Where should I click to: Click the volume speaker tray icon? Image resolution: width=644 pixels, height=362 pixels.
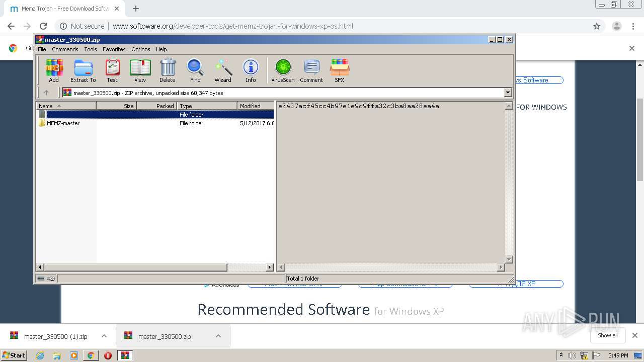573,355
